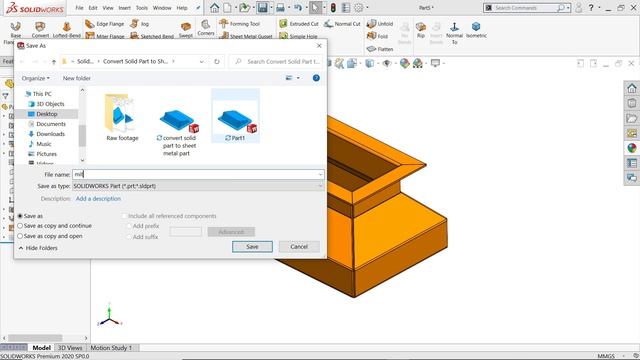Select Save as copy and continue
Image resolution: width=640 pixels, height=360 pixels.
pos(20,226)
